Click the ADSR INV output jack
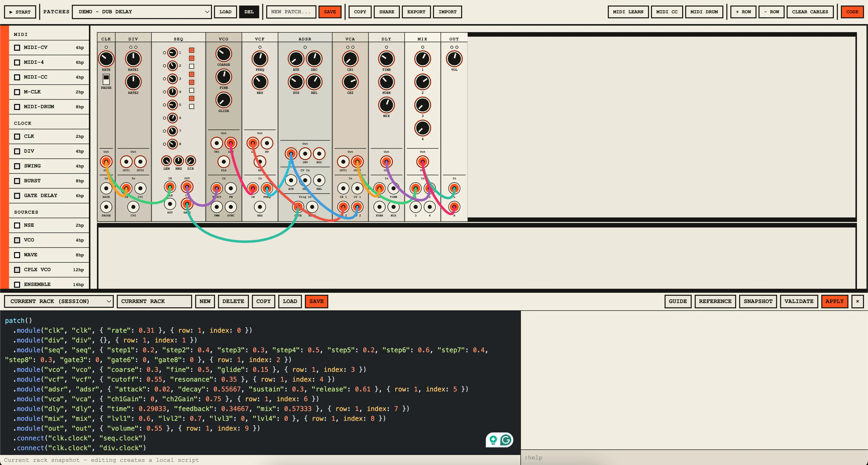Image resolution: width=868 pixels, height=465 pixels. [x=305, y=154]
